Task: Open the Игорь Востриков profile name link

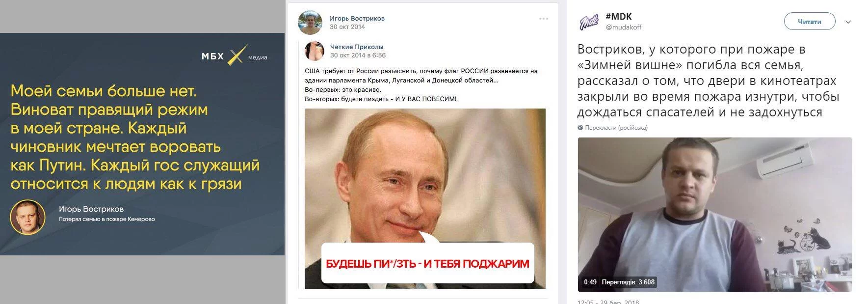Action: tap(357, 18)
